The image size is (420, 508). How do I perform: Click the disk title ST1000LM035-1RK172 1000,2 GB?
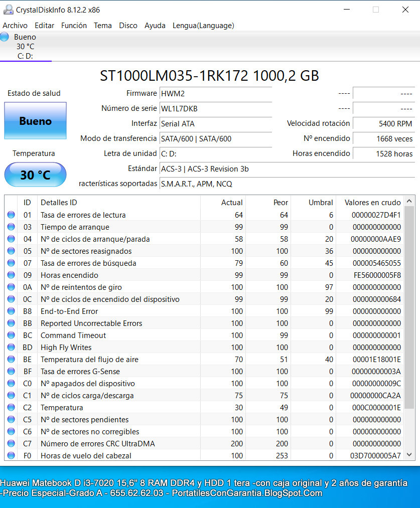click(x=209, y=76)
